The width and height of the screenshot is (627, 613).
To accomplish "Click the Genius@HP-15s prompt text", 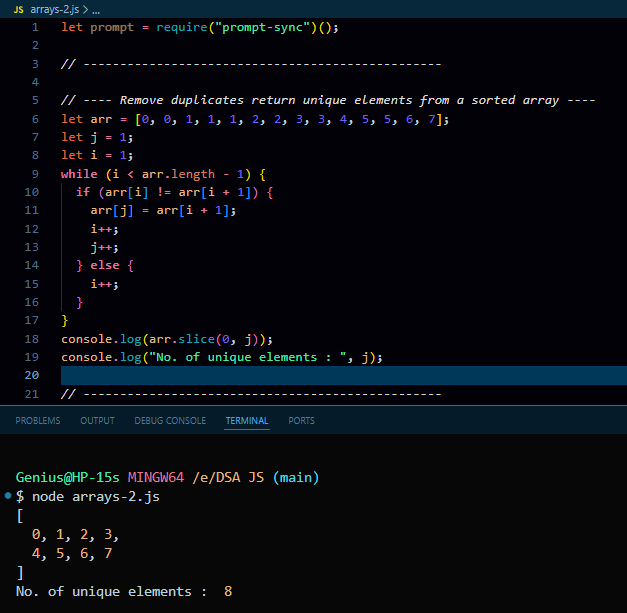I will point(68,477).
